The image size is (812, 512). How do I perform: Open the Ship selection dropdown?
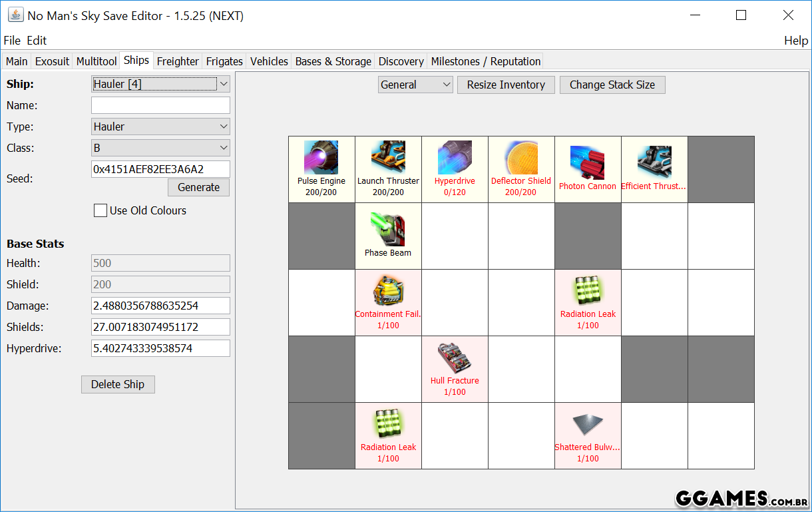[x=160, y=84]
